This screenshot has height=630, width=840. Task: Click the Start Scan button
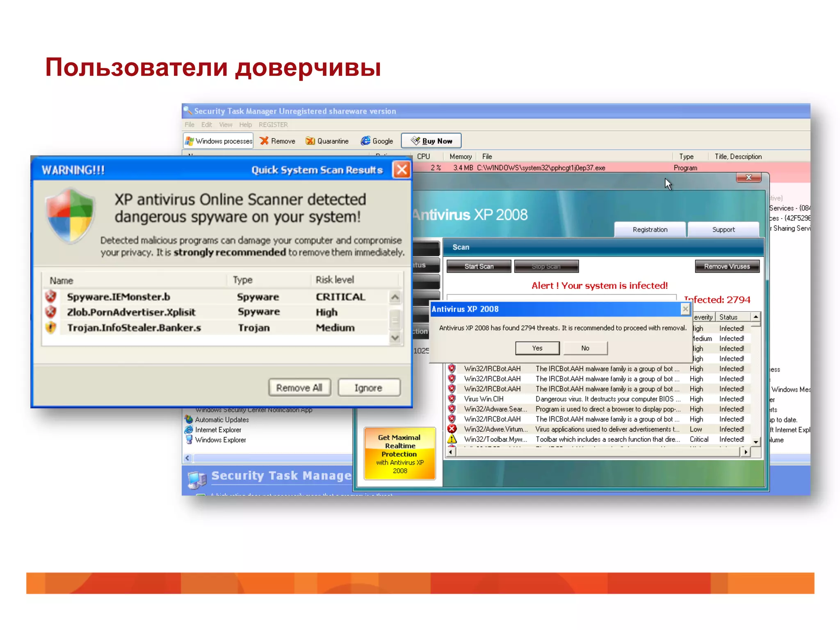click(x=479, y=266)
